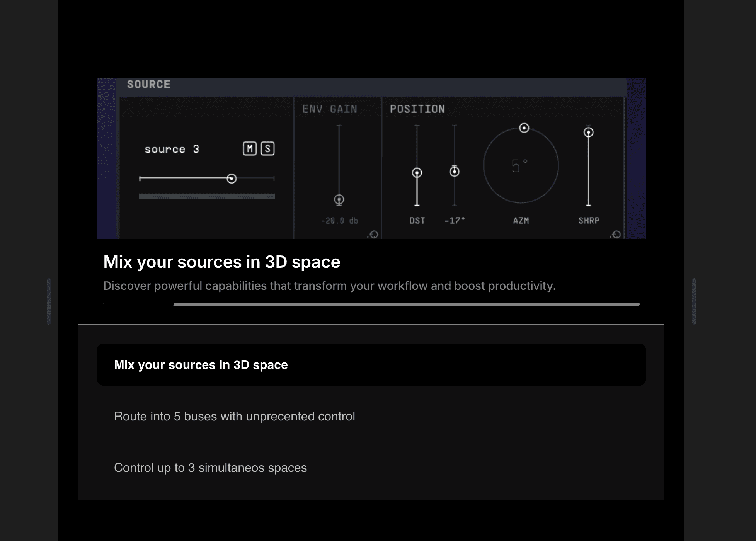The height and width of the screenshot is (541, 756).
Task: Click the ENV GAIN fader knob
Action: pyautogui.click(x=339, y=199)
